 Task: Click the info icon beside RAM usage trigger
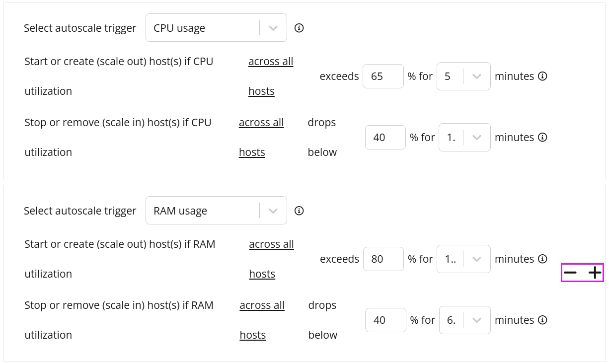[x=299, y=211]
